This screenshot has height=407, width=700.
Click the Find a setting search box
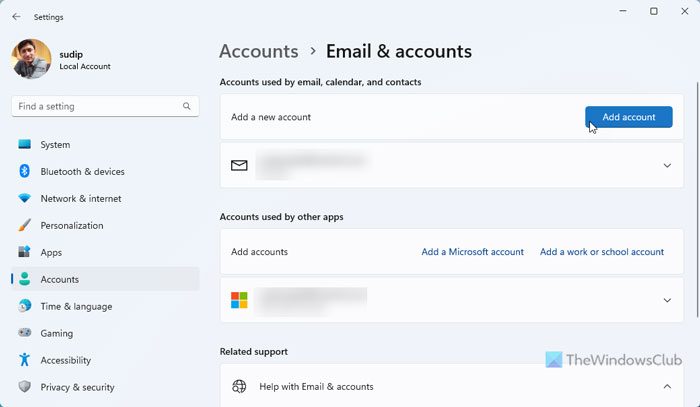point(95,106)
